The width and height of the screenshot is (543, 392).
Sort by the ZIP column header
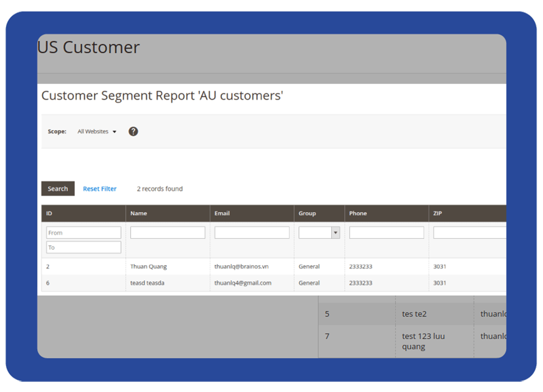(439, 213)
